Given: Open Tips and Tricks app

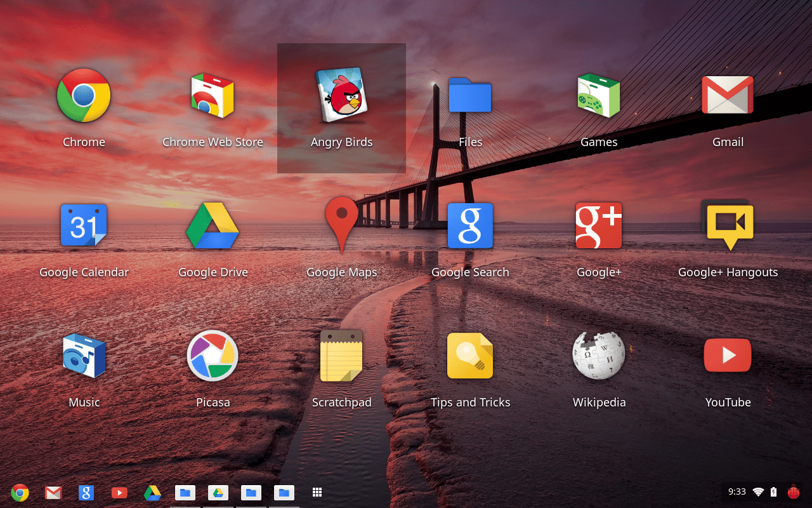Looking at the screenshot, I should [470, 356].
